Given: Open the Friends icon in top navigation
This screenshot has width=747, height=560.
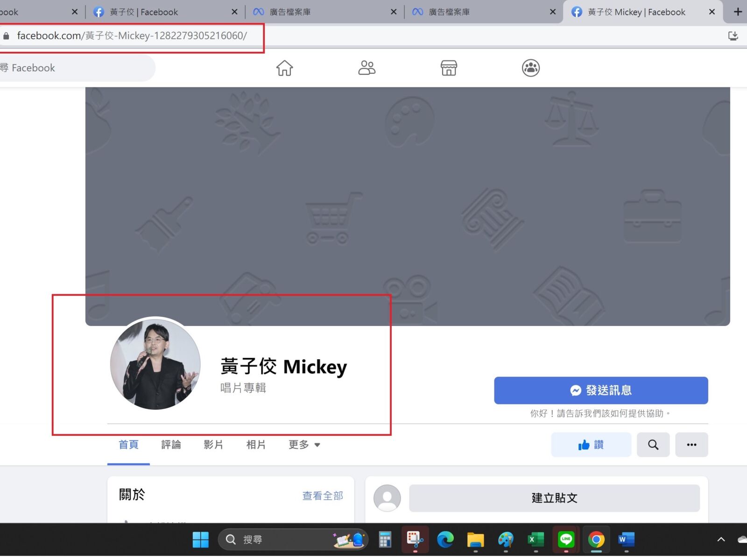Looking at the screenshot, I should (366, 68).
